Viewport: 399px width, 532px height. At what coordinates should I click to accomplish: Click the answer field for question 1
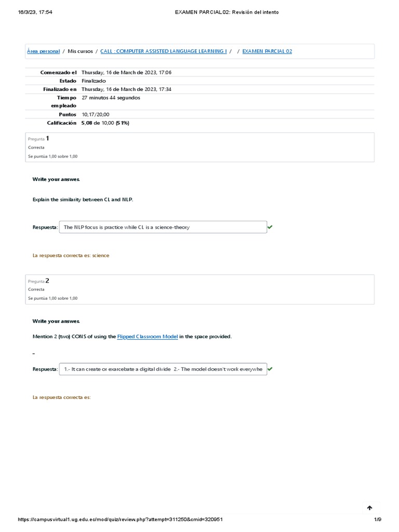[x=163, y=227]
